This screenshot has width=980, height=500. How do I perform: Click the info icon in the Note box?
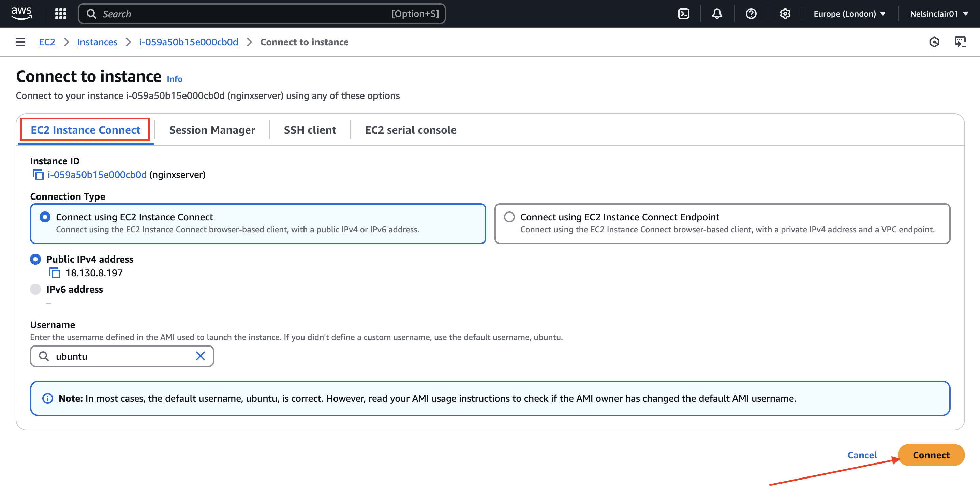pyautogui.click(x=47, y=398)
